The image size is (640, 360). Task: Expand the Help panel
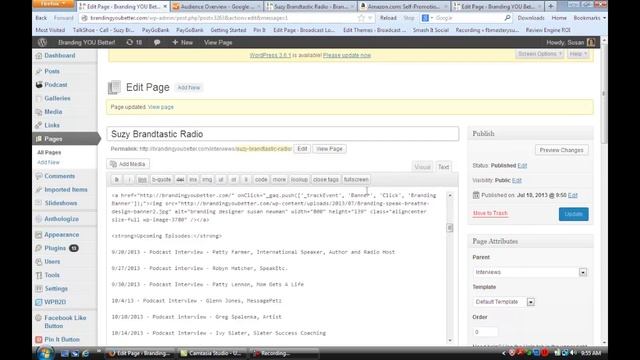[578, 54]
